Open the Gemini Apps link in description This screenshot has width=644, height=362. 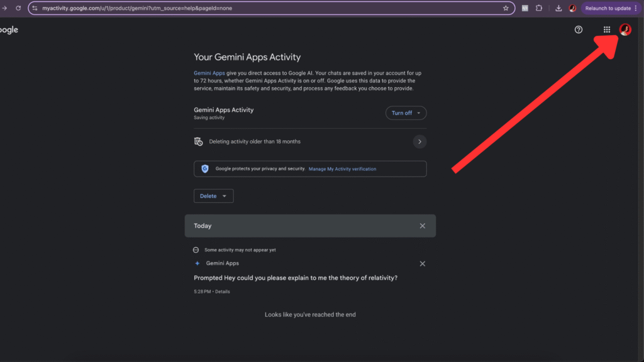(x=209, y=73)
